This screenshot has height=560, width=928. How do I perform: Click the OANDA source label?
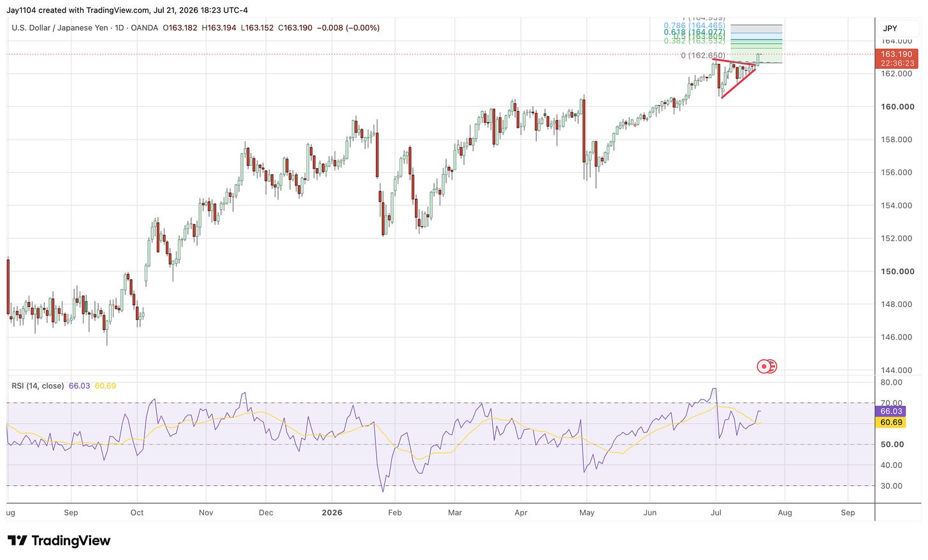145,28
